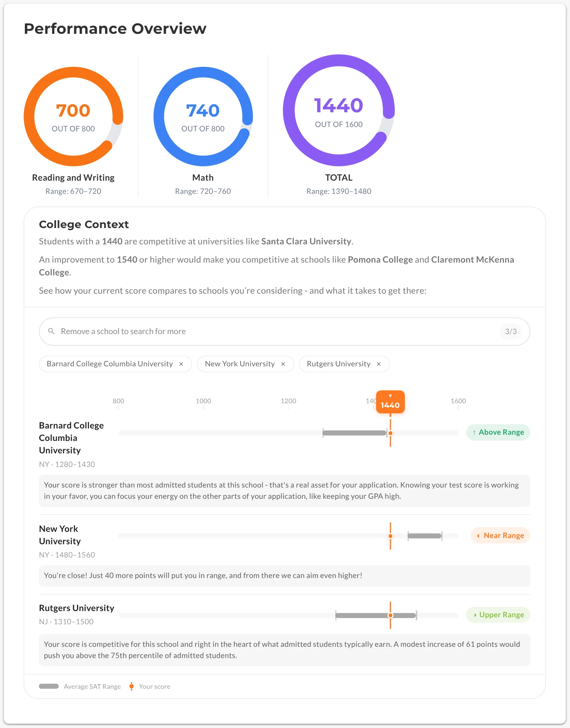
Task: Click the score dot on Rutgers row
Action: (x=390, y=615)
